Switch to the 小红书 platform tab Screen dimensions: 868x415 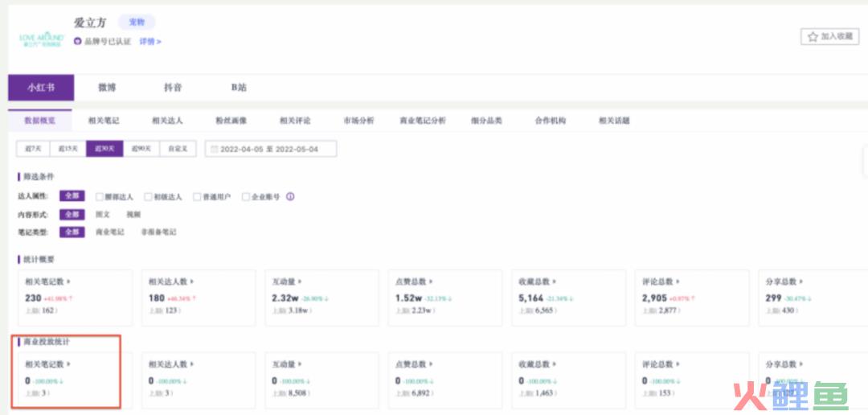point(41,88)
